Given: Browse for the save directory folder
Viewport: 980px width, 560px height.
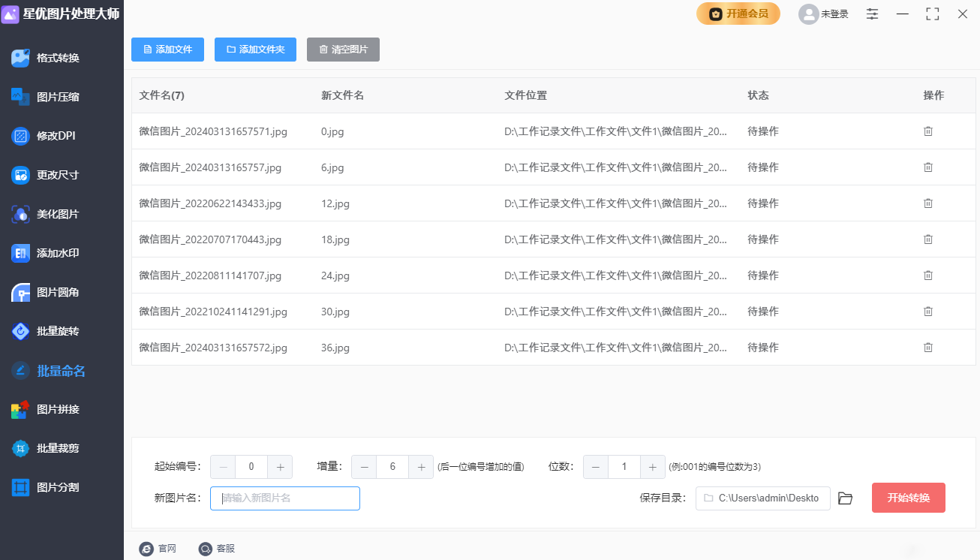Looking at the screenshot, I should point(846,498).
